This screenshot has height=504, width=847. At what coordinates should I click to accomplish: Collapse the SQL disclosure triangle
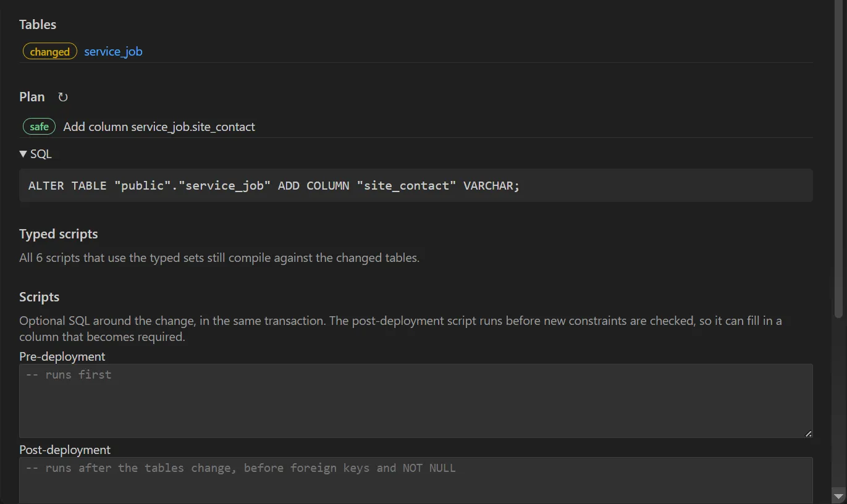[x=23, y=154]
